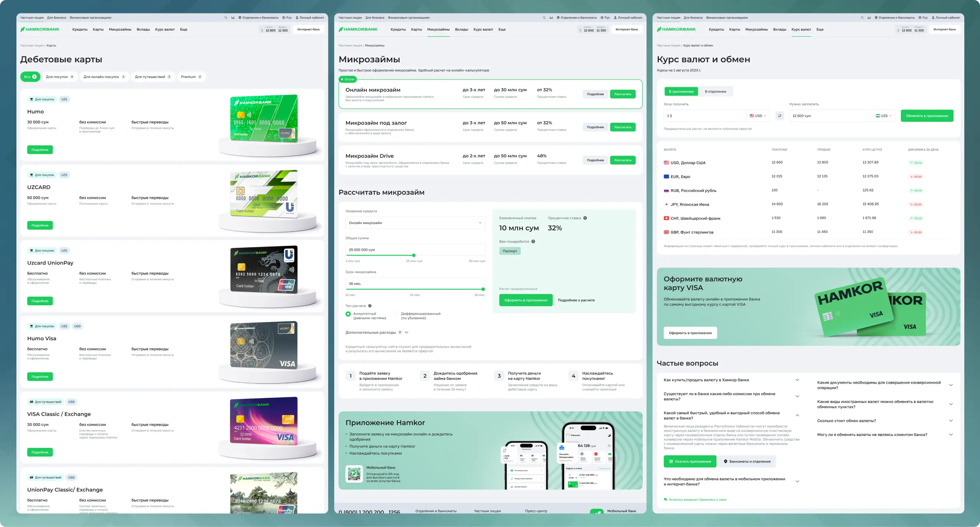Viewport: 980px width, 527px height.
Task: Open the USD currency dropdown
Action: tap(758, 116)
